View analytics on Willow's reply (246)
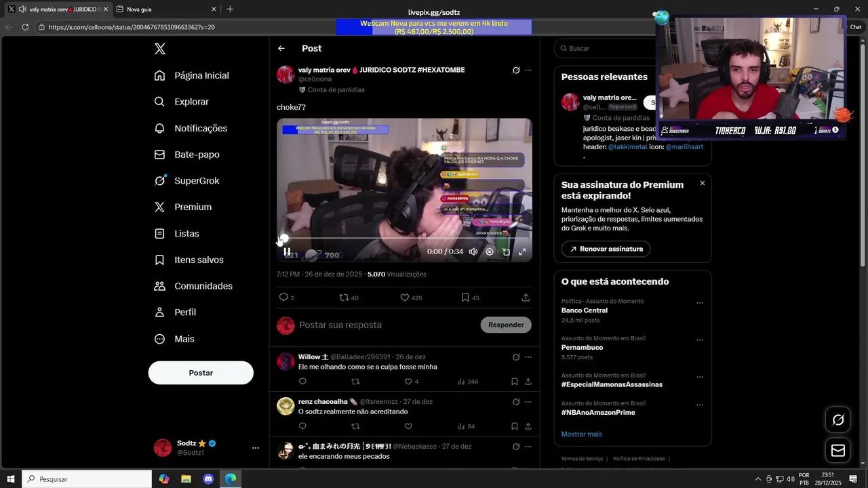The image size is (868, 488). (x=468, y=382)
